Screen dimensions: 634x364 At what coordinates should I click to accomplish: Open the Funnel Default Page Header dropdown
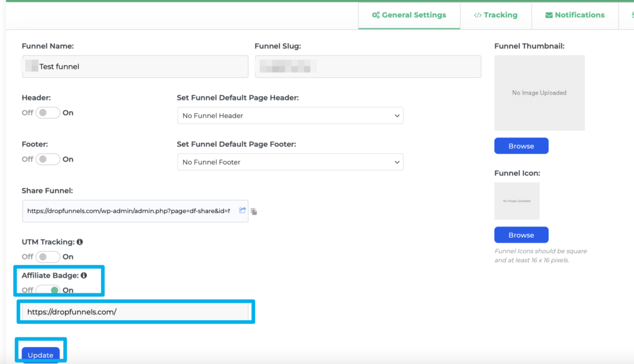tap(290, 115)
